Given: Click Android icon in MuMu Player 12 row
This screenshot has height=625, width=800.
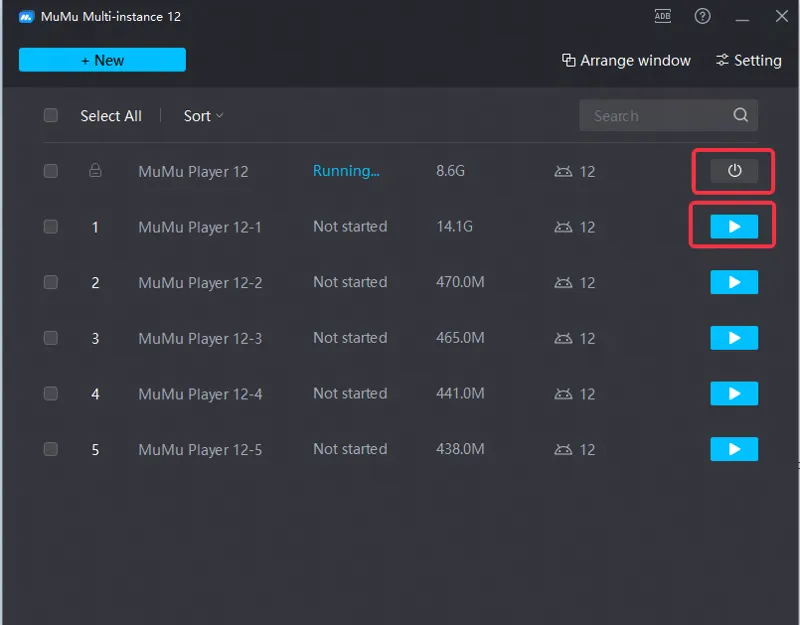Looking at the screenshot, I should 563,171.
